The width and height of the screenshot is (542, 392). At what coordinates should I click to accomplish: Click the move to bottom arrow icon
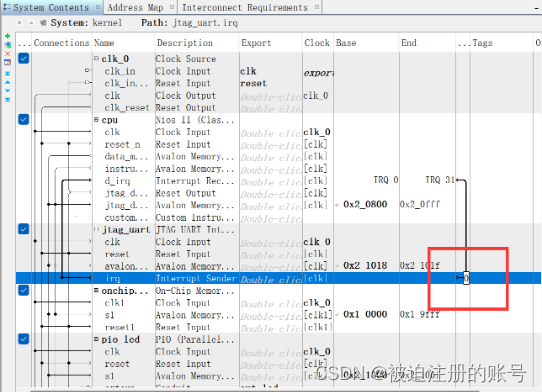point(7,100)
